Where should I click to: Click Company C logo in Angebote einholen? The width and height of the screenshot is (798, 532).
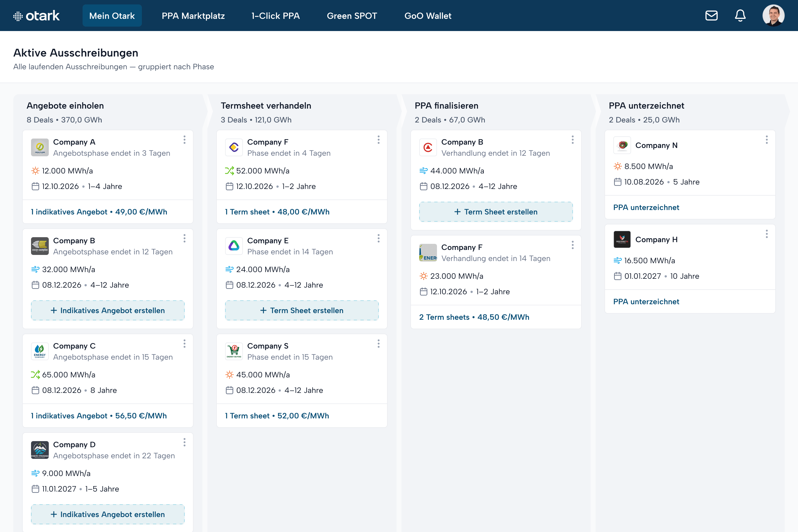tap(40, 351)
